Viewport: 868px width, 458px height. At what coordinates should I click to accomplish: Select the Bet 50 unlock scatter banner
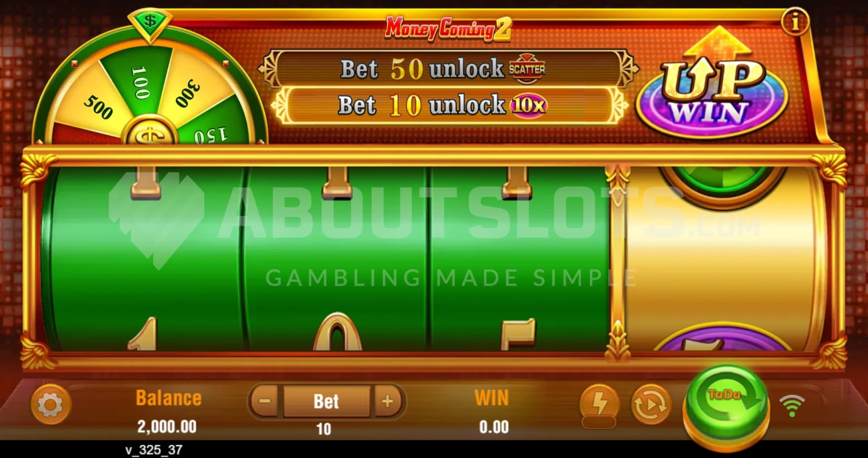coord(448,68)
